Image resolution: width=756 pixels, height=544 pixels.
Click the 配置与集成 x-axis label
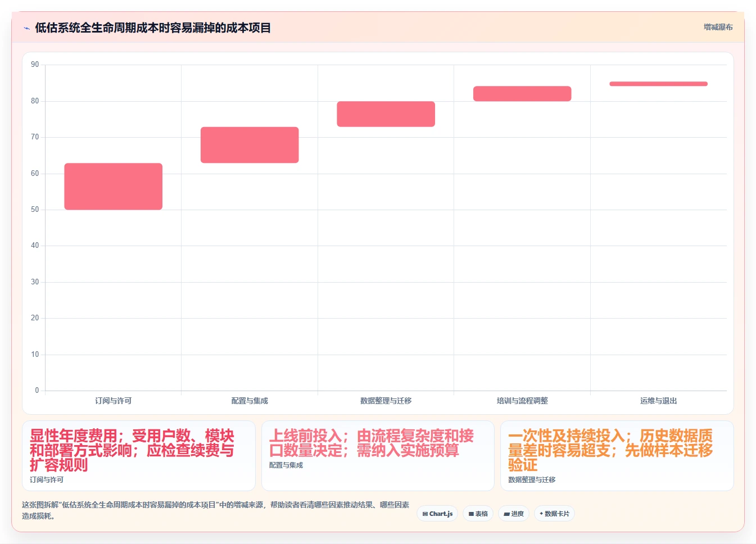tap(250, 401)
